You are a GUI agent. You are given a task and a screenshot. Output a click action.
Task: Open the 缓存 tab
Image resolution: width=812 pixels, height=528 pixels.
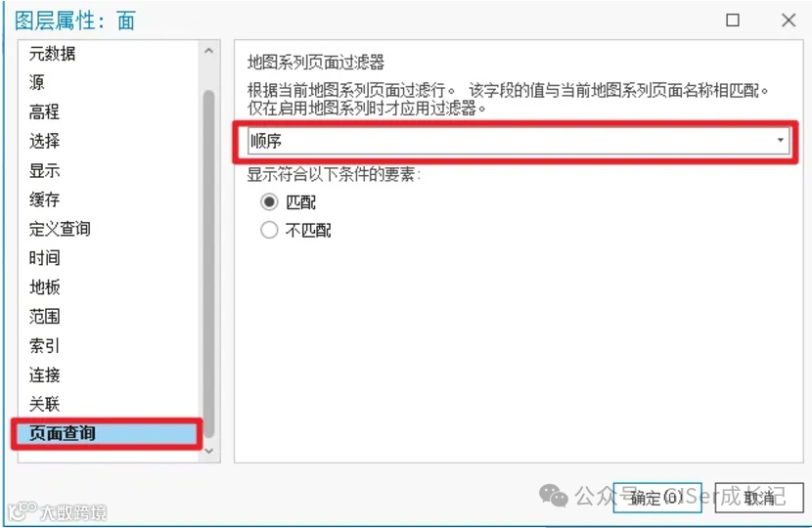[45, 199]
